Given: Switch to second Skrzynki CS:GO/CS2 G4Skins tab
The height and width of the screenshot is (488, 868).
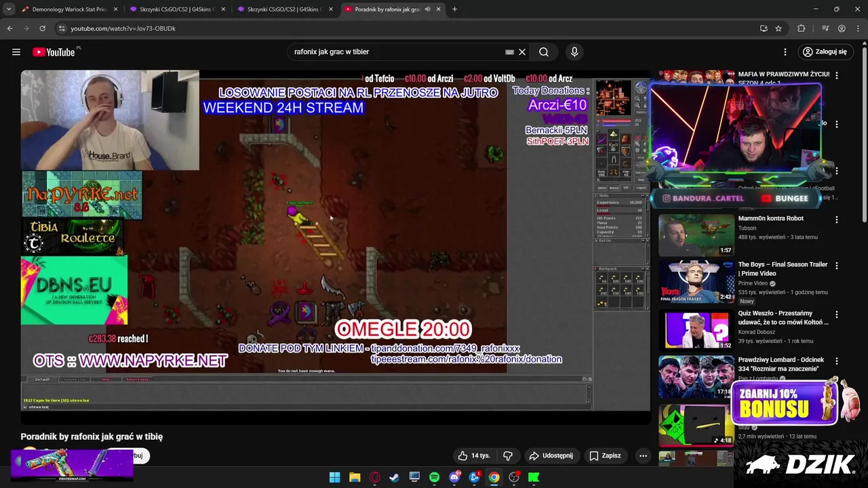Looking at the screenshot, I should 285,9.
